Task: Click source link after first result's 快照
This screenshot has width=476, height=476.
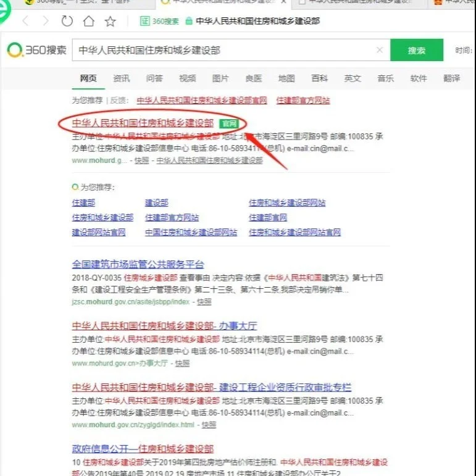Action: [x=209, y=161]
